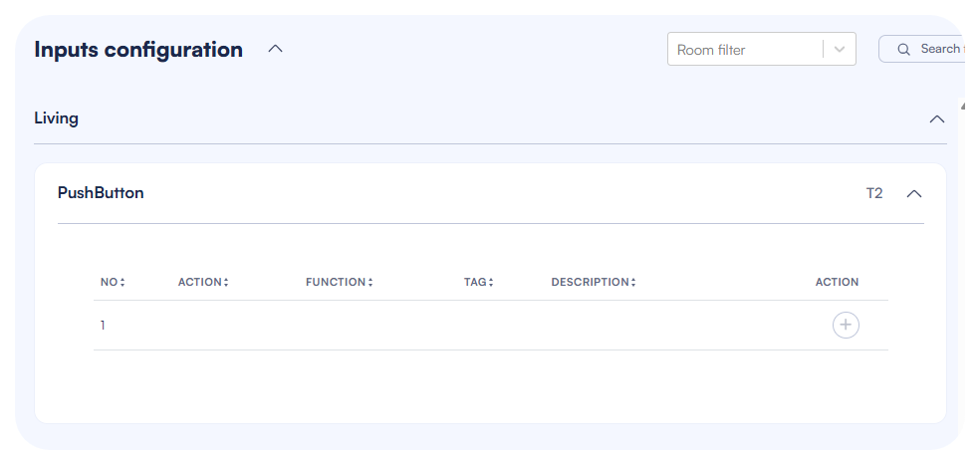The width and height of the screenshot is (980, 465).
Task: Sort table by FUNCTION column
Action: pos(339,282)
